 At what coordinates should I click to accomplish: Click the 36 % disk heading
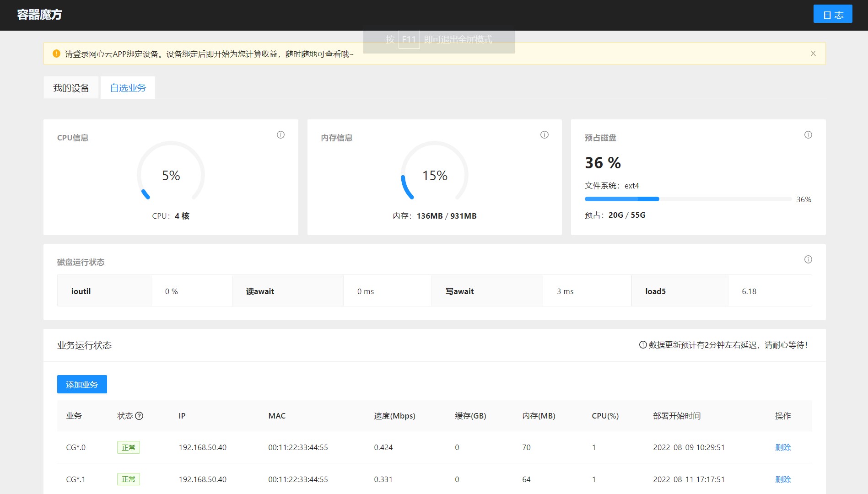[603, 163]
